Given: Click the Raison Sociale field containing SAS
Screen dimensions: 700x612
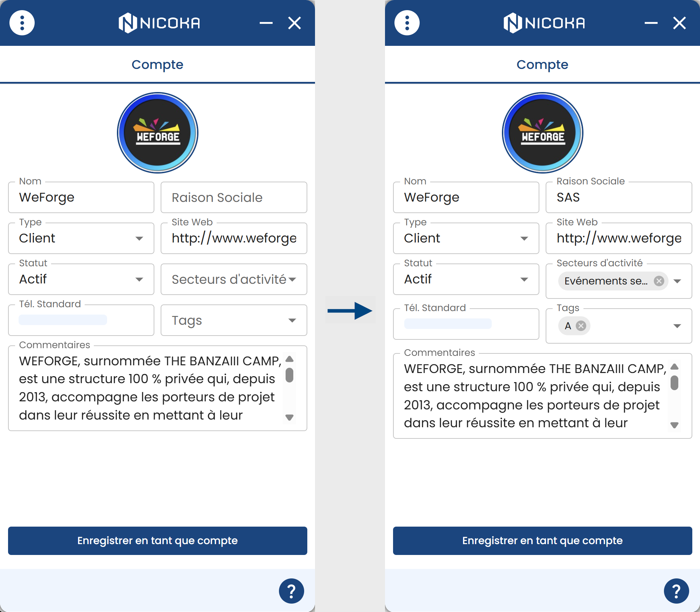Looking at the screenshot, I should pyautogui.click(x=618, y=198).
